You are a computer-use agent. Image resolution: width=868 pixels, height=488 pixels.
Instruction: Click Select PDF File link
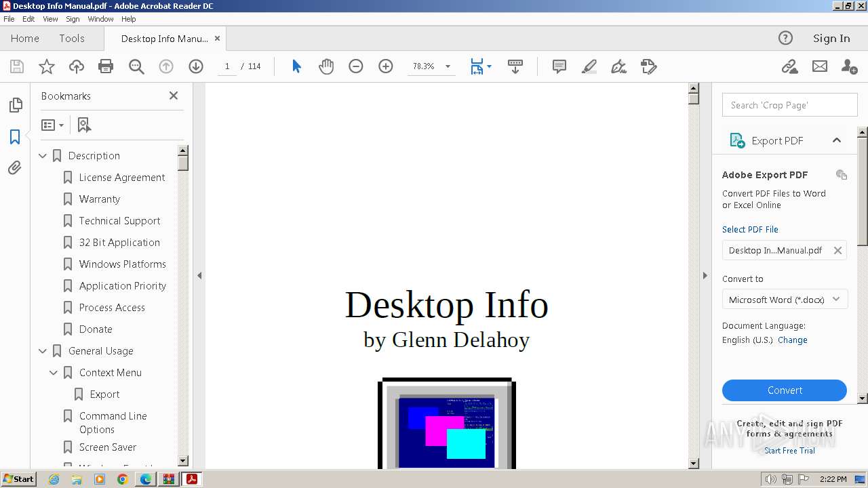click(x=750, y=230)
